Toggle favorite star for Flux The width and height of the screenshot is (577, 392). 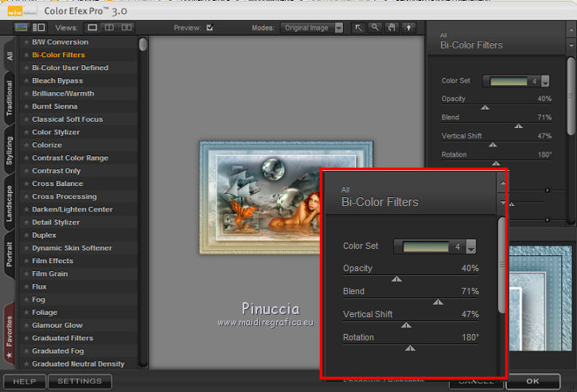(x=26, y=286)
